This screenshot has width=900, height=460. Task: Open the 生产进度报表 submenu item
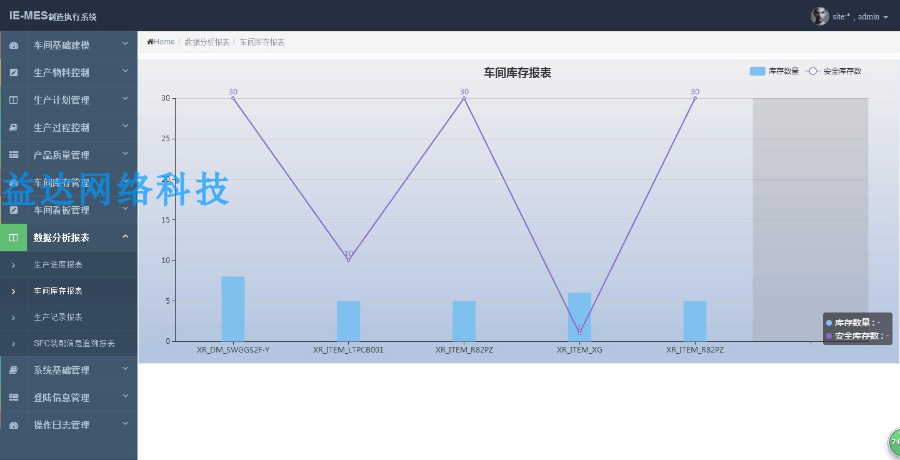pos(58,265)
